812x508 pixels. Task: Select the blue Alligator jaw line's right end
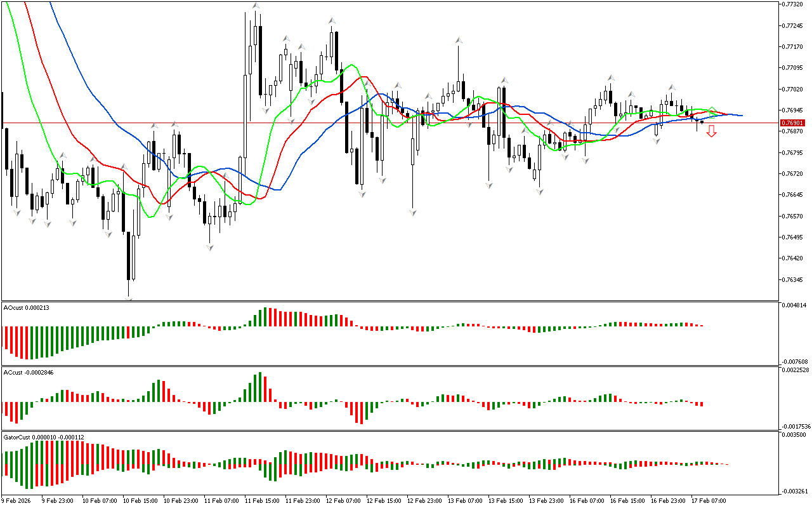point(741,116)
